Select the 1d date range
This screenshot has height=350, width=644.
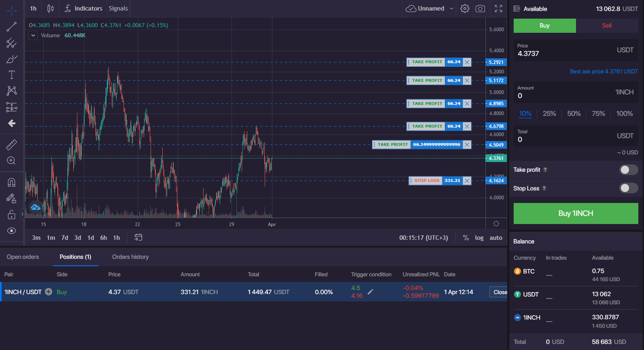91,238
